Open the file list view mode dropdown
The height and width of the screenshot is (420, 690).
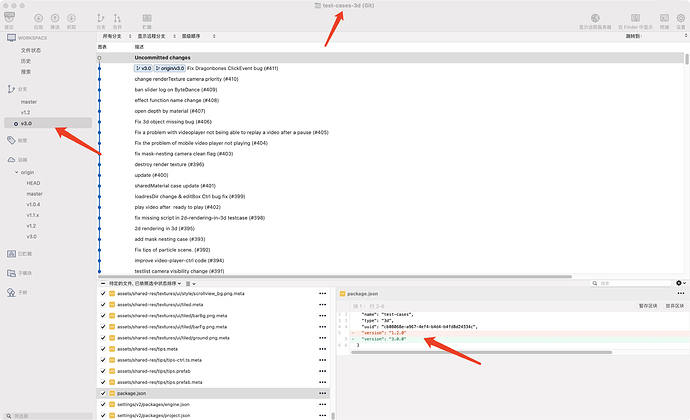[191, 284]
